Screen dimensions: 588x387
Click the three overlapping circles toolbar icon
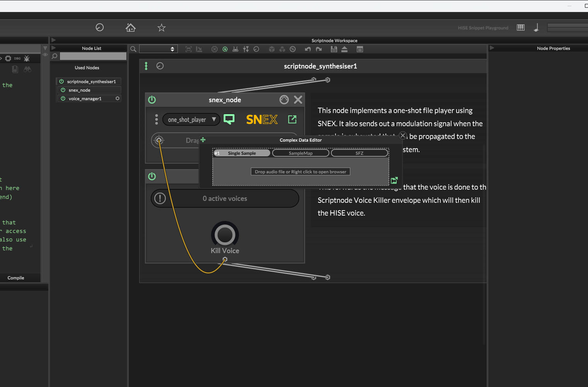tap(282, 49)
